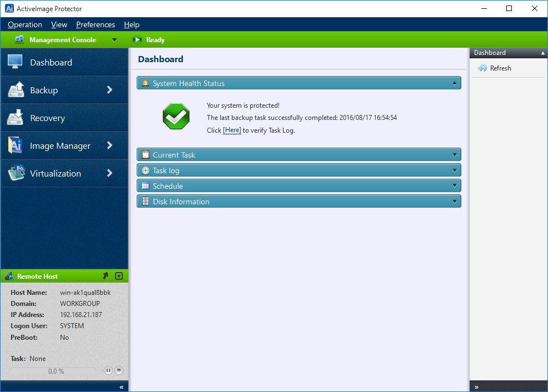Click the Backup drive icon
Screen dimensions: 548x392
tap(16, 90)
